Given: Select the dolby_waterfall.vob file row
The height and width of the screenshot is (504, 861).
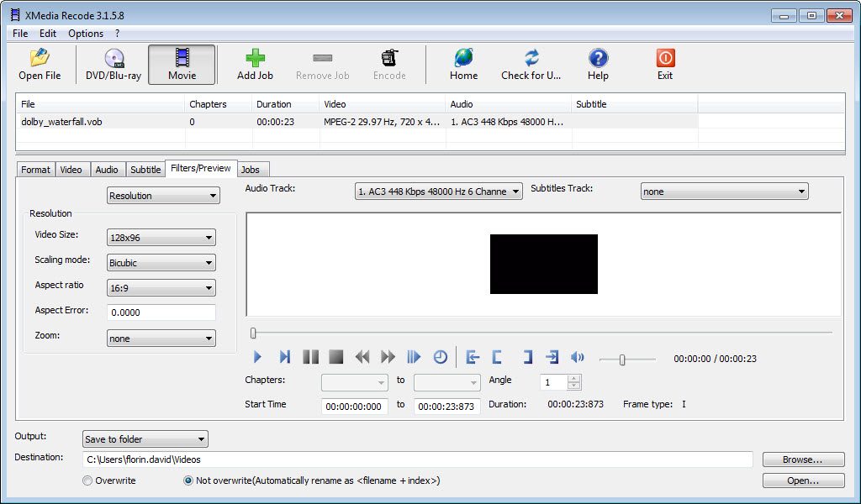Looking at the screenshot, I should (x=357, y=122).
